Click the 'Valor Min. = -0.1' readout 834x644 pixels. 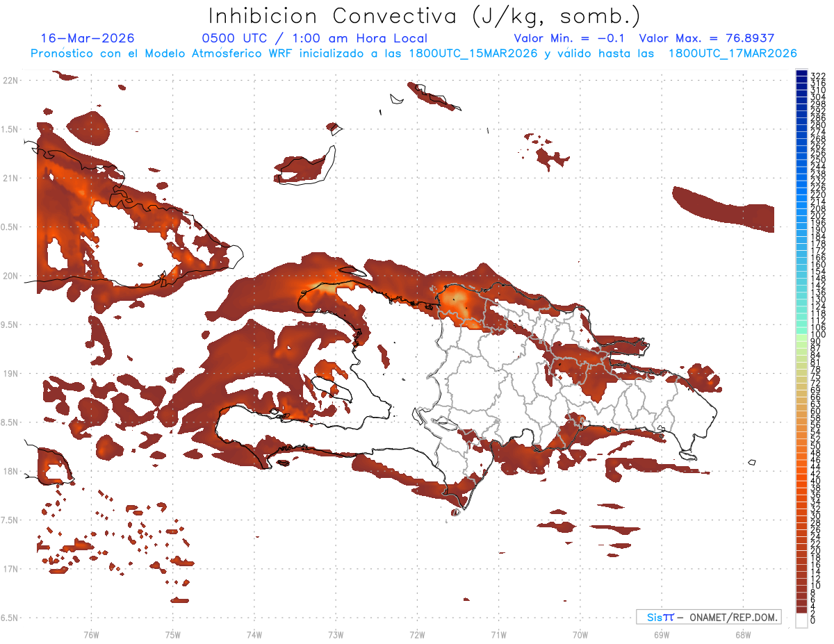(x=569, y=38)
